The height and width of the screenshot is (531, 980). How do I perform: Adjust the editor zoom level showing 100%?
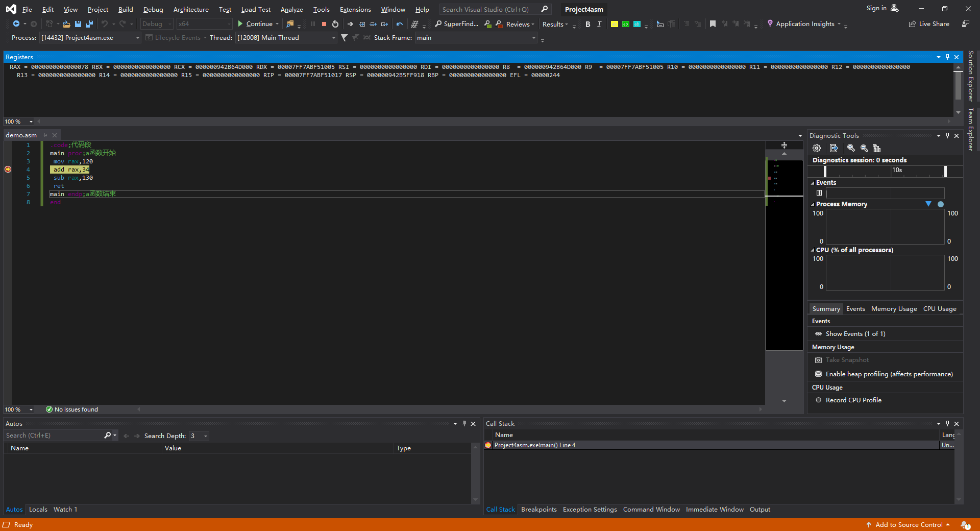point(19,409)
